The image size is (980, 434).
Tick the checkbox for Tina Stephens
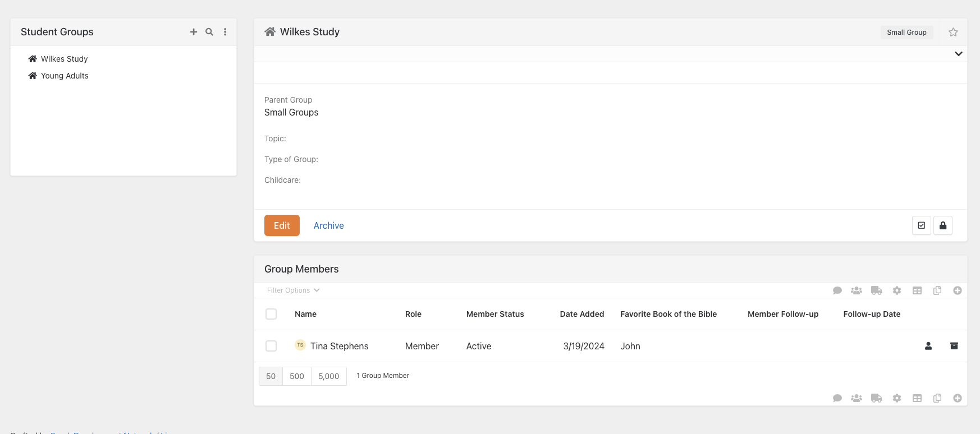(x=271, y=346)
